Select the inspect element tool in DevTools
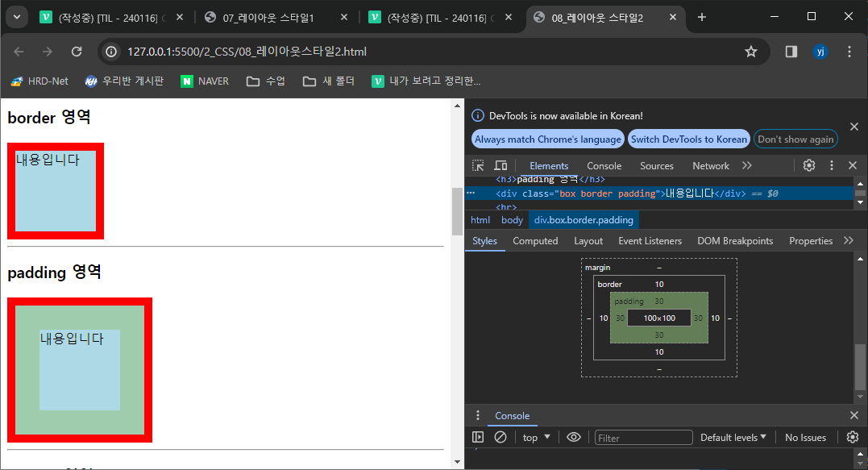The image size is (868, 470). tap(476, 165)
